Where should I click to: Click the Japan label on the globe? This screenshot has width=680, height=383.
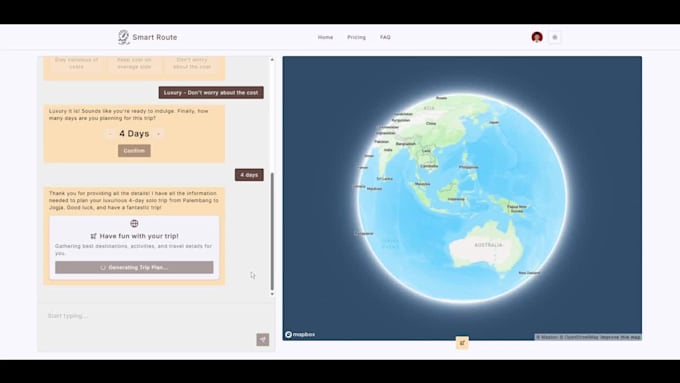[x=494, y=122]
